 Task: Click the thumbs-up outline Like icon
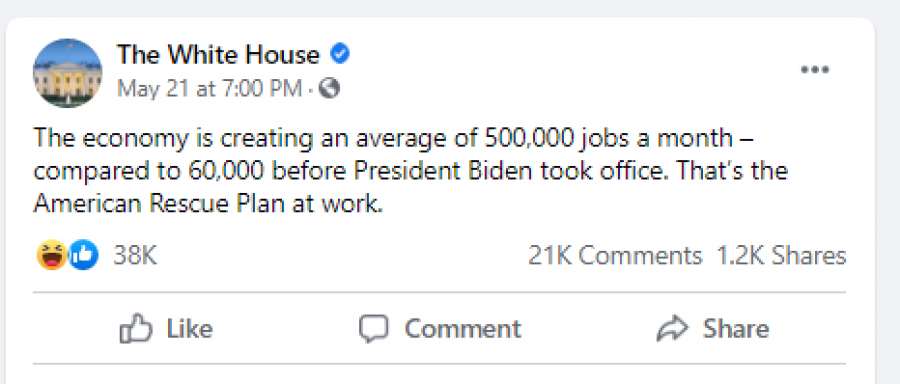pos(136,328)
